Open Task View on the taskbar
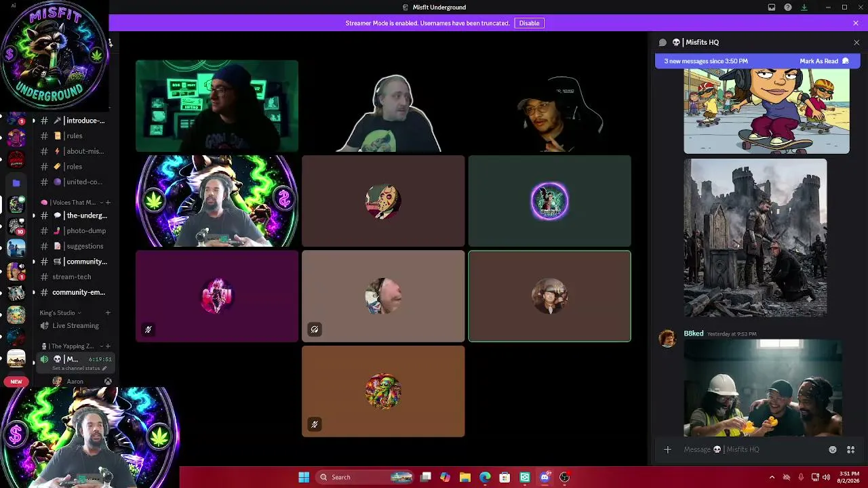 [426, 477]
